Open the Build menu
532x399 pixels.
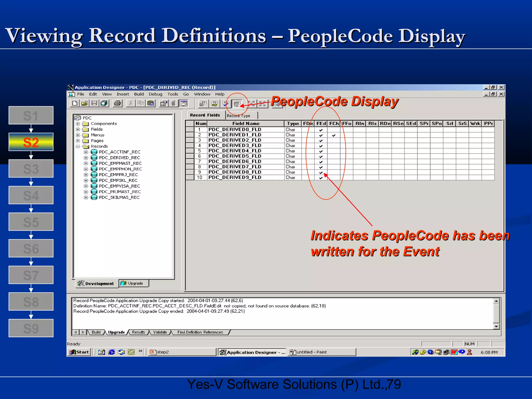(139, 94)
